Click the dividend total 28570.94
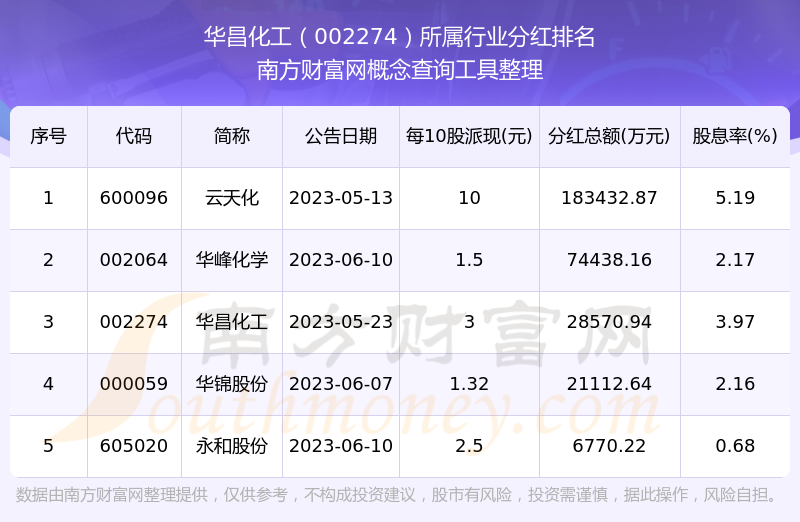800x522 pixels. 609,322
